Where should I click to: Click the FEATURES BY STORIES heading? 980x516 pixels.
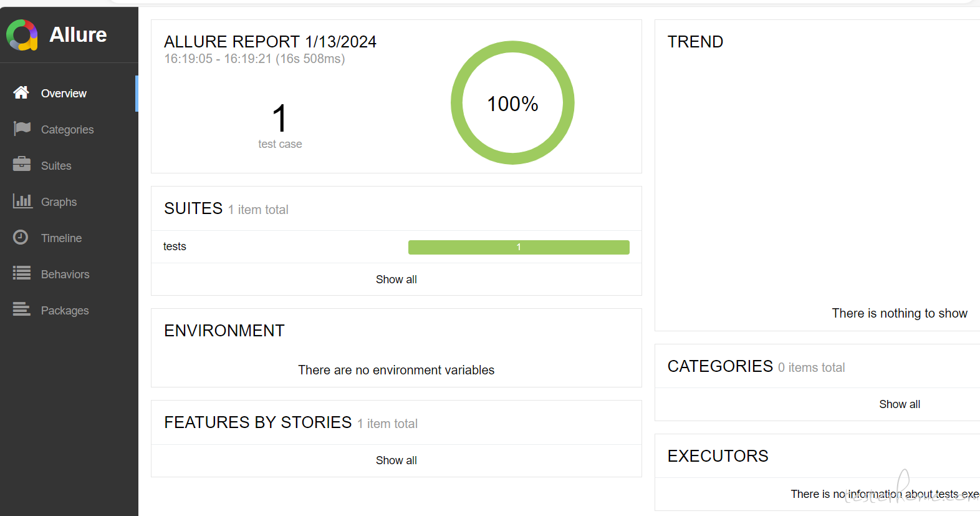258,422
